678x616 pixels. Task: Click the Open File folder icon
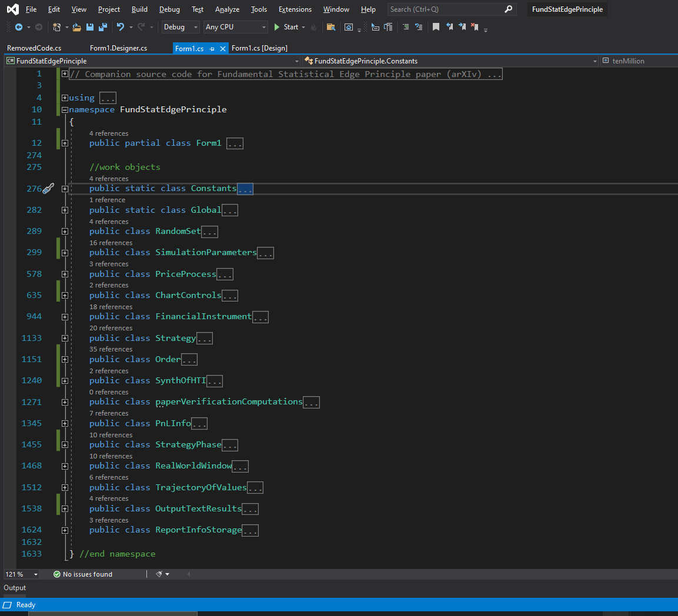tap(77, 27)
